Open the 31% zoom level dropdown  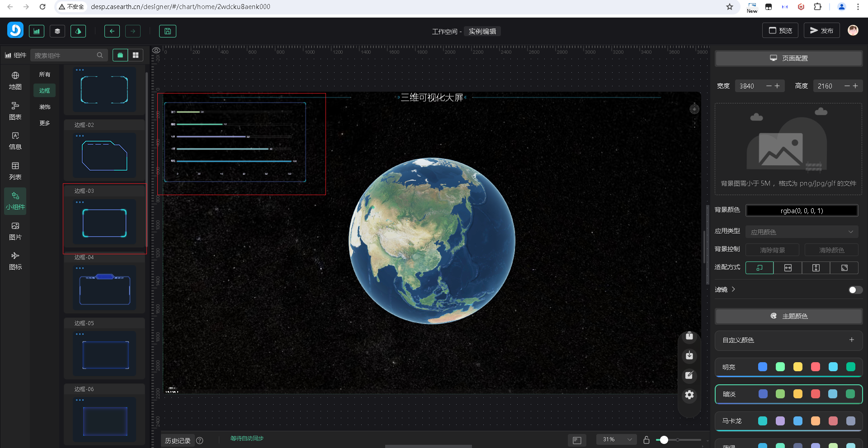click(x=617, y=440)
